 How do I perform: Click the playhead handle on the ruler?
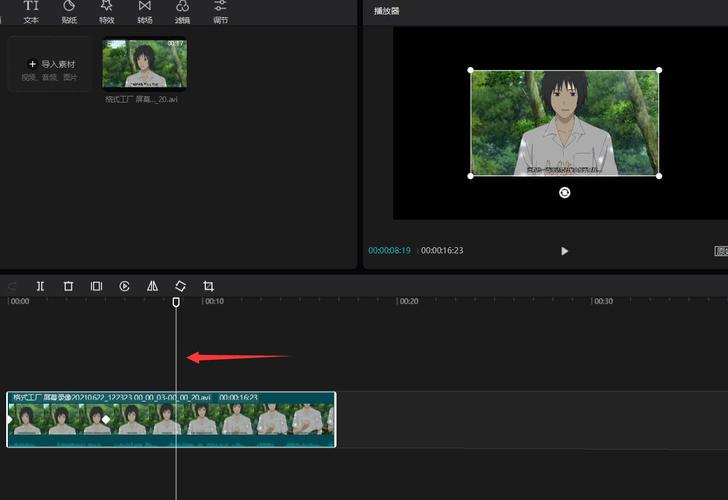coord(176,302)
